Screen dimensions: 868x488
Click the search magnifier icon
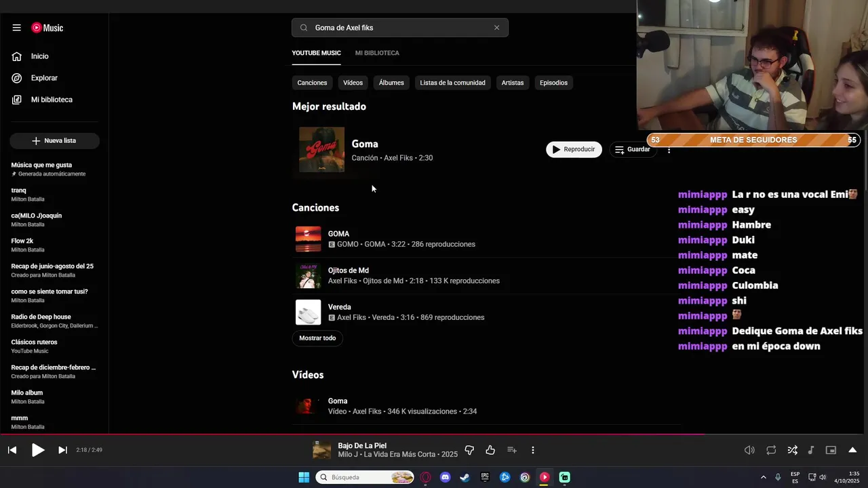pos(304,28)
